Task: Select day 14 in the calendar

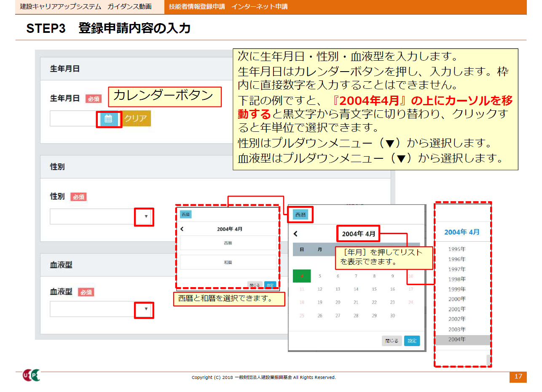Action: [356, 289]
